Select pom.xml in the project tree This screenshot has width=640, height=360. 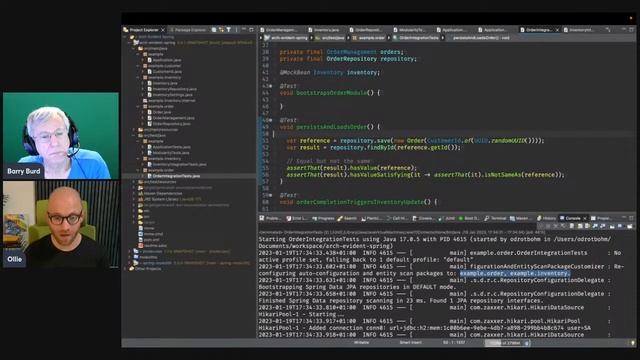148,240
